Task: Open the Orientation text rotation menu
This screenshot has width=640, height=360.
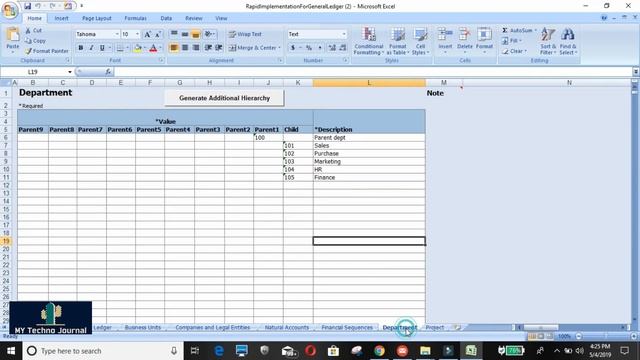Action: pos(210,34)
